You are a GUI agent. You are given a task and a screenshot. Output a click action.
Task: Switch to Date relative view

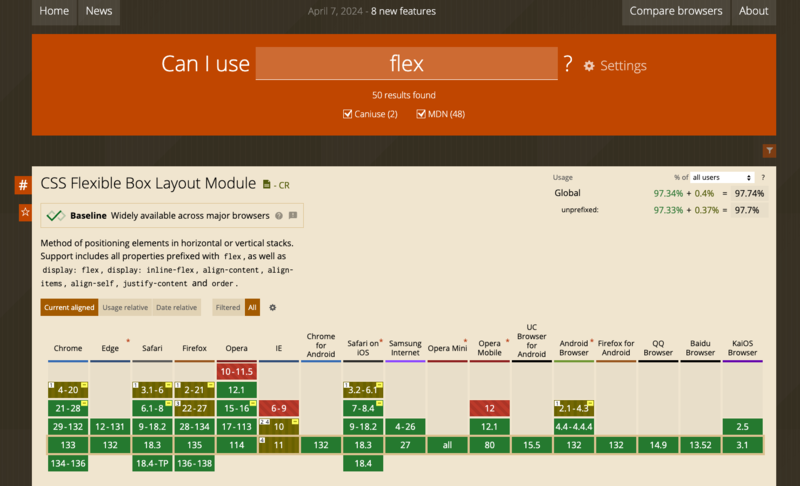point(177,307)
